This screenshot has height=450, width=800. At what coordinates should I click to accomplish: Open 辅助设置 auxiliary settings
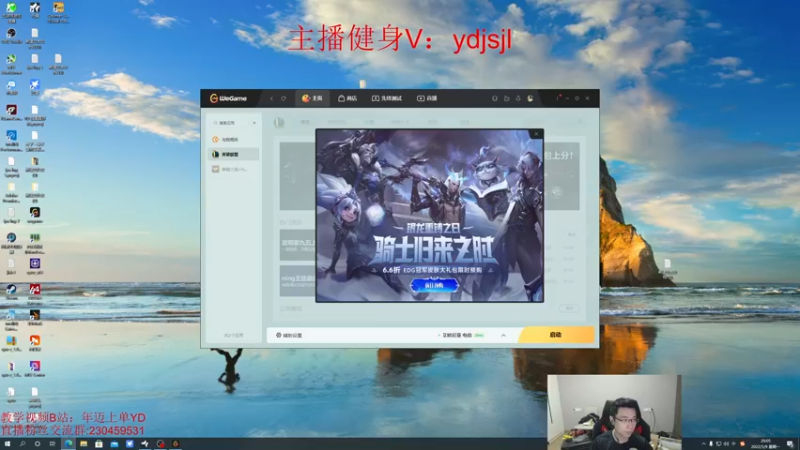click(289, 335)
